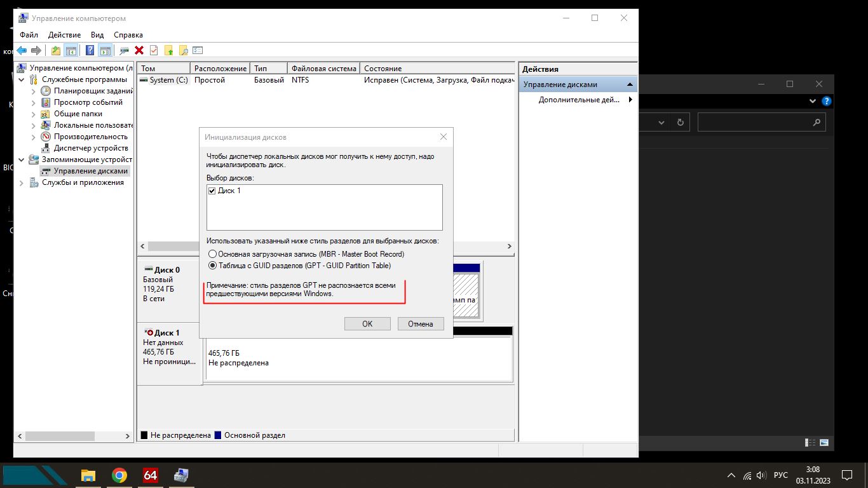Click the blue Back arrow in toolbar

coord(22,50)
